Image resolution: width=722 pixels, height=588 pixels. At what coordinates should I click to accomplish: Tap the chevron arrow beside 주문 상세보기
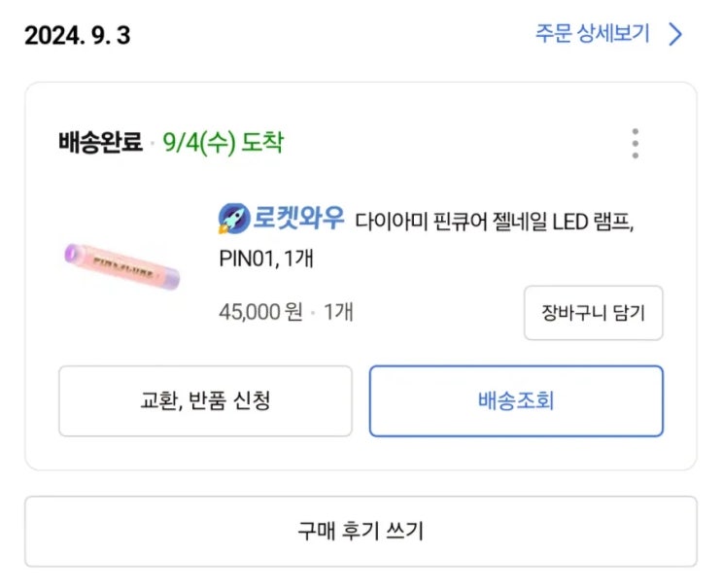click(676, 35)
